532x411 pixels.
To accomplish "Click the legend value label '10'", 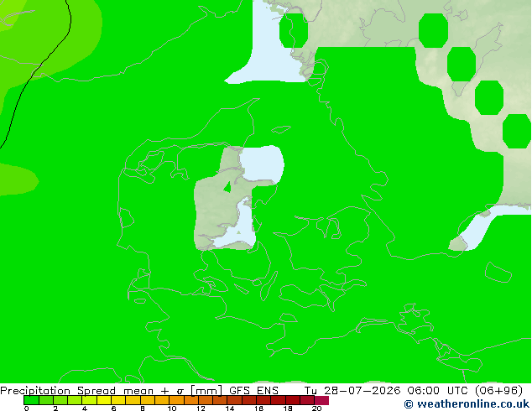I will (x=172, y=408).
